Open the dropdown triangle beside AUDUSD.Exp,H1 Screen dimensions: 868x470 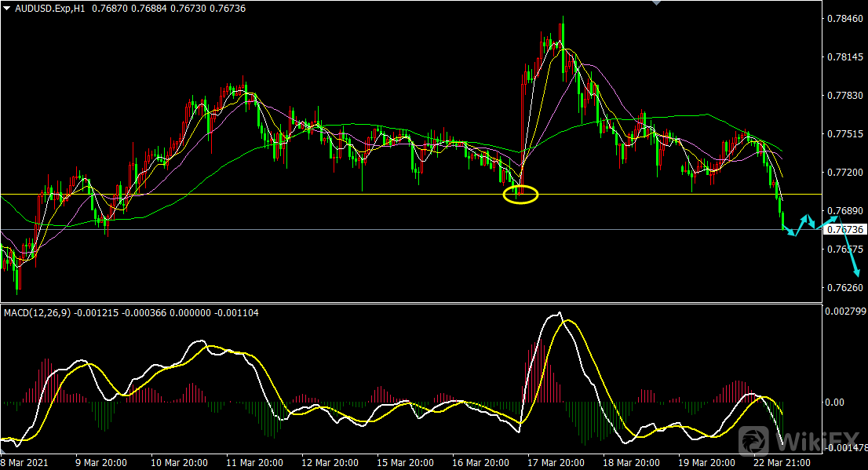pos(6,7)
